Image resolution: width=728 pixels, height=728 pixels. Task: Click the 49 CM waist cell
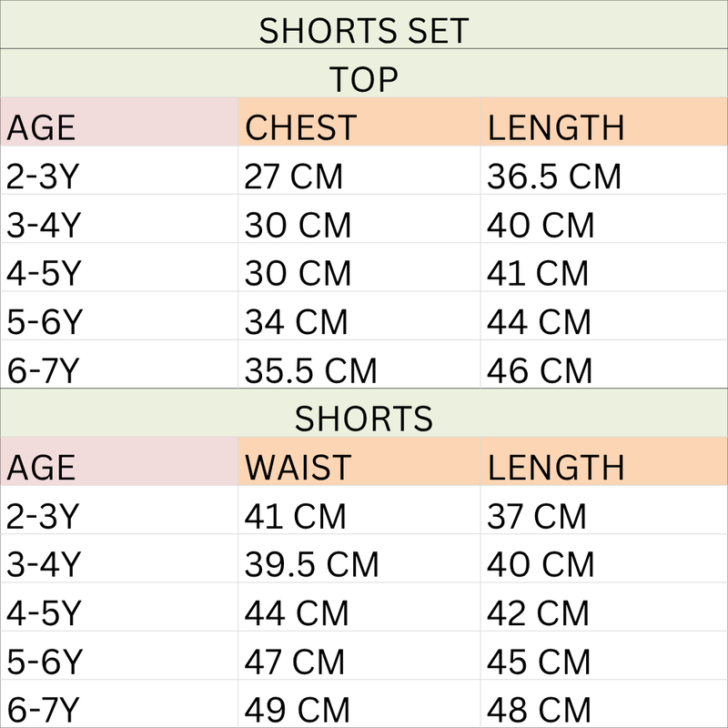(x=359, y=703)
